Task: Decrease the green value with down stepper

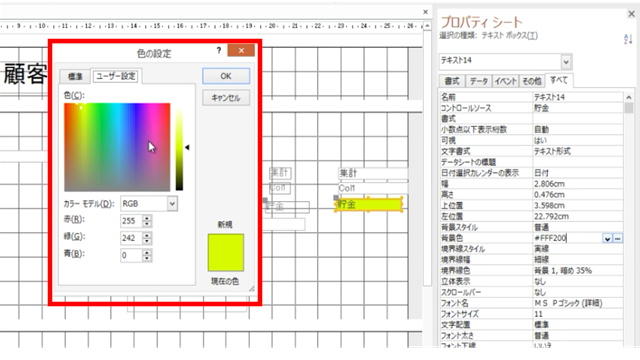Action: coord(147,241)
